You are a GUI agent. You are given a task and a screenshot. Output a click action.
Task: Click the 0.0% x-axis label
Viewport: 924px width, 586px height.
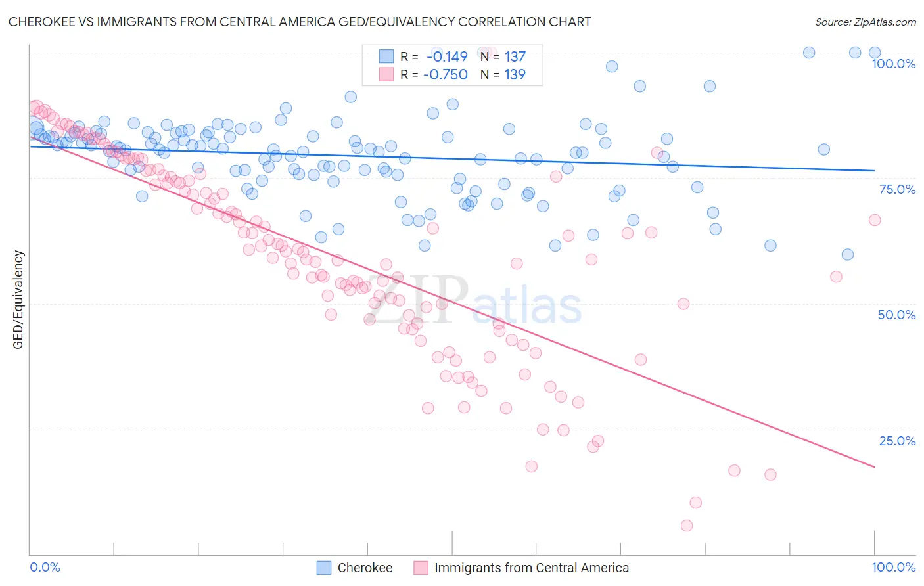45,567
